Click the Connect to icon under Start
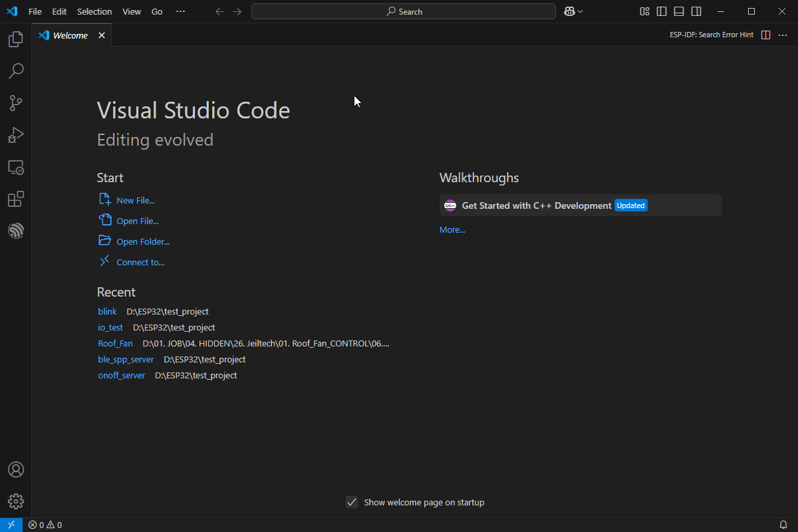Screen dimensions: 798x532 coord(104,261)
